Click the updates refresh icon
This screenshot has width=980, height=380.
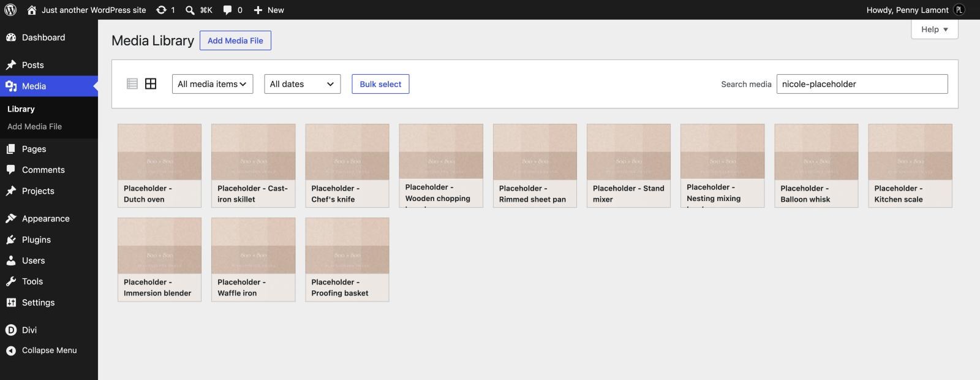coord(161,10)
